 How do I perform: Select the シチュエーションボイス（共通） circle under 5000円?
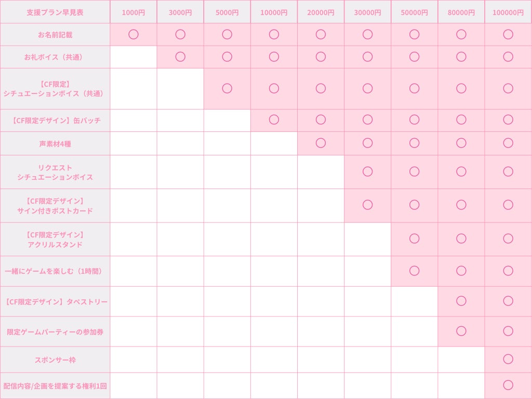point(227,88)
